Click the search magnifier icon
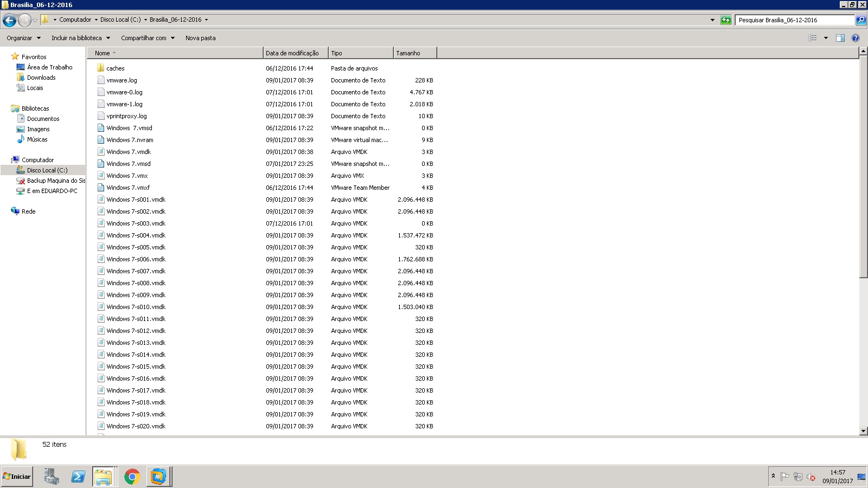 (860, 20)
